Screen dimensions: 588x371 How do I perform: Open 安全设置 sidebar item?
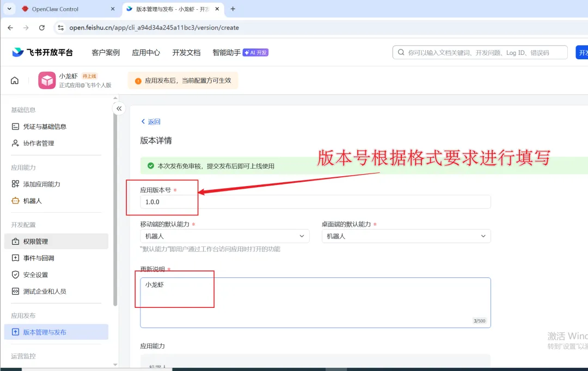(x=56, y=275)
